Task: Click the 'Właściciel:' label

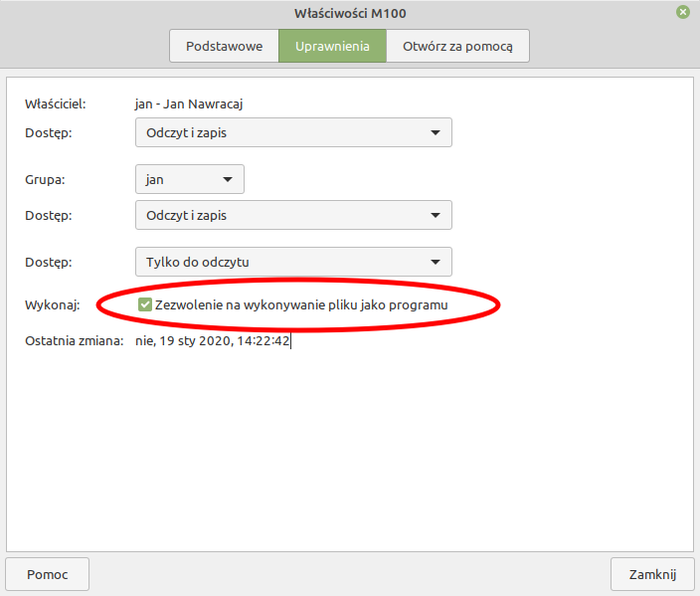Action: (x=56, y=102)
